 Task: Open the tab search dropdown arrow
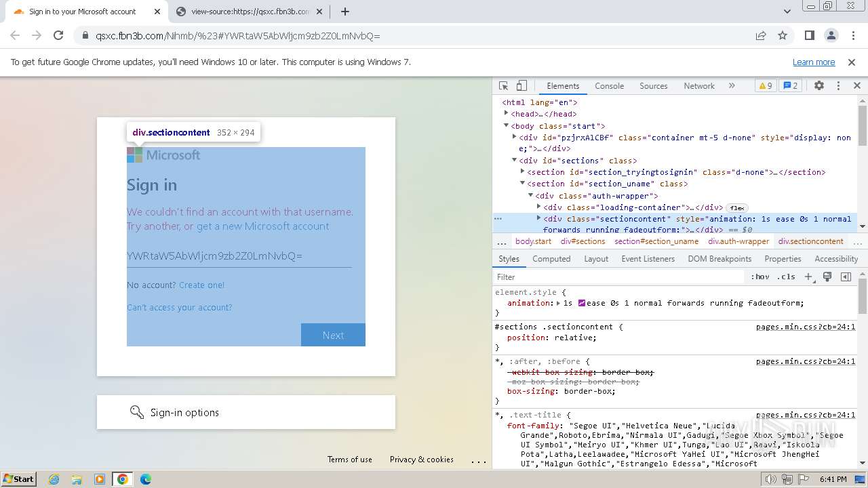pos(787,12)
